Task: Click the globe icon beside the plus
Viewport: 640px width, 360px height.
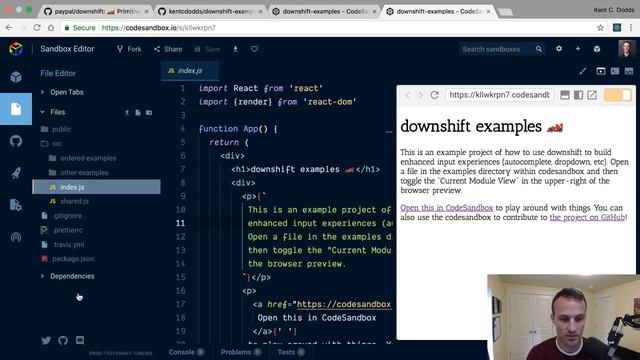Action: (x=597, y=49)
